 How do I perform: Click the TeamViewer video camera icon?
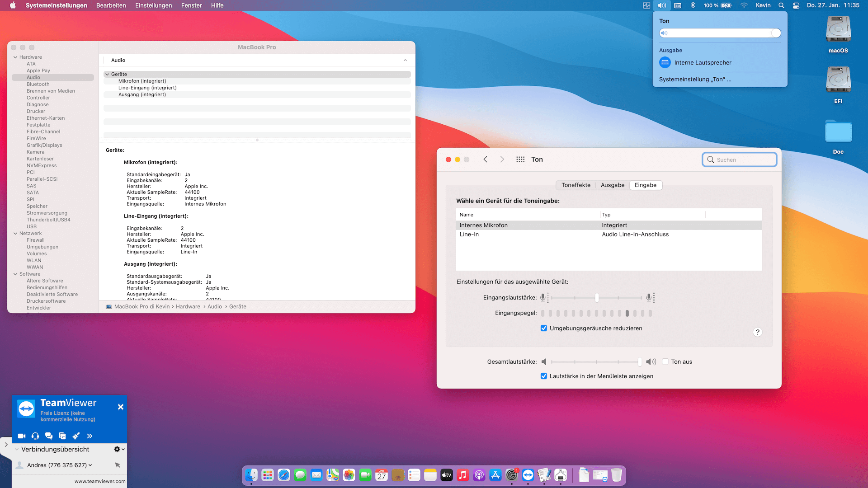22,436
